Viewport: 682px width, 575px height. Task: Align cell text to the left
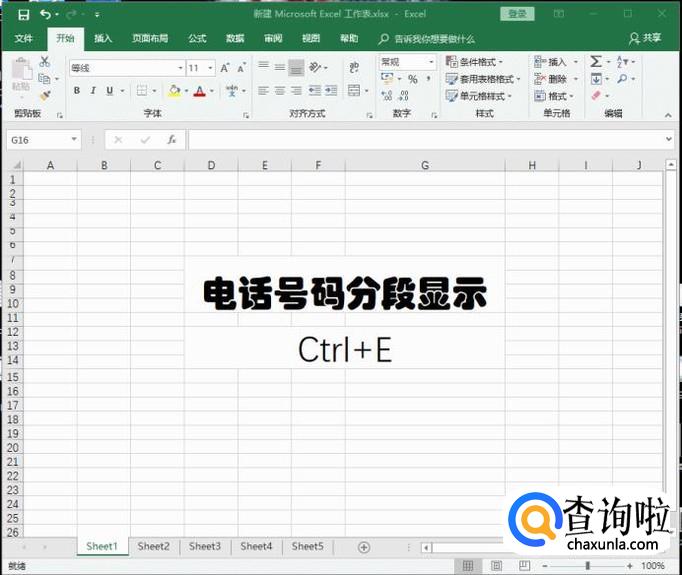(264, 90)
